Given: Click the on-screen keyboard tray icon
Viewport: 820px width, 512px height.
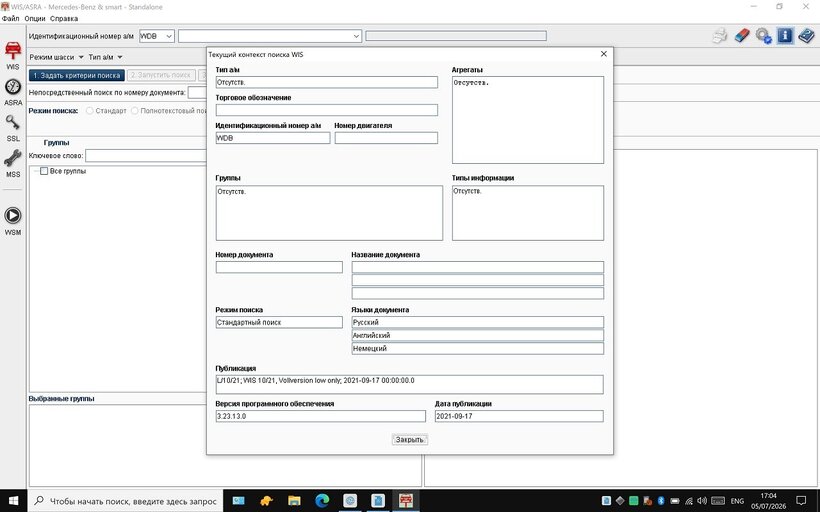Looking at the screenshot, I should click(718, 501).
